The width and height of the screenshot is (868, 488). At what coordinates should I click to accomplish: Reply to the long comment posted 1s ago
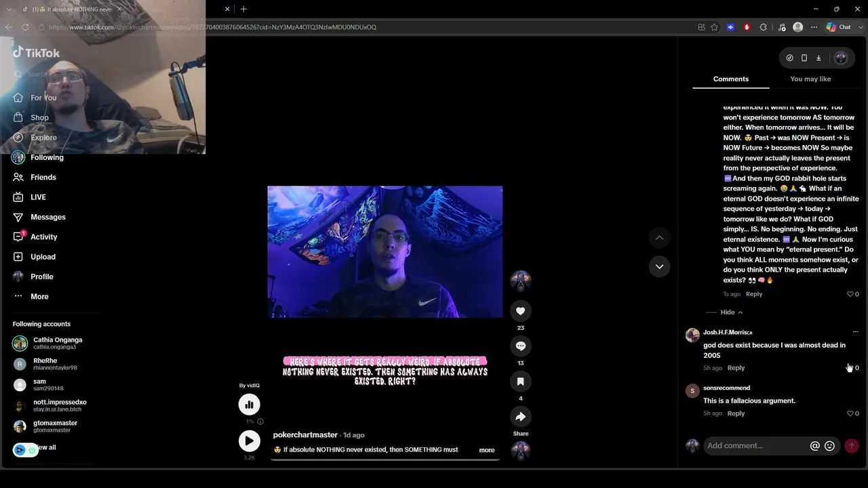click(754, 294)
